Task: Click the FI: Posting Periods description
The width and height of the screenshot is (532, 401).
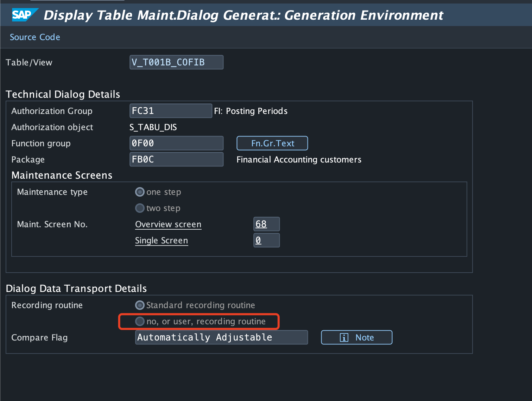Action: tap(251, 111)
